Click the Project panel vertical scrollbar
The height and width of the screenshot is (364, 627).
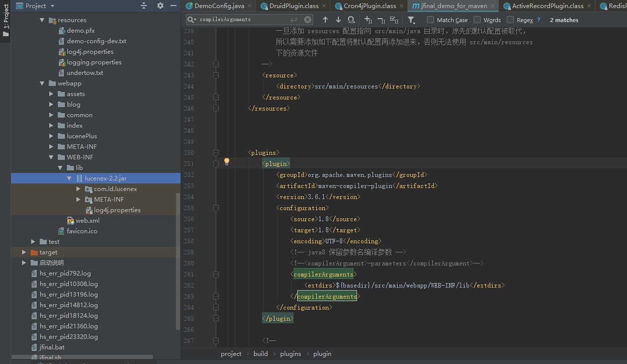(x=177, y=261)
